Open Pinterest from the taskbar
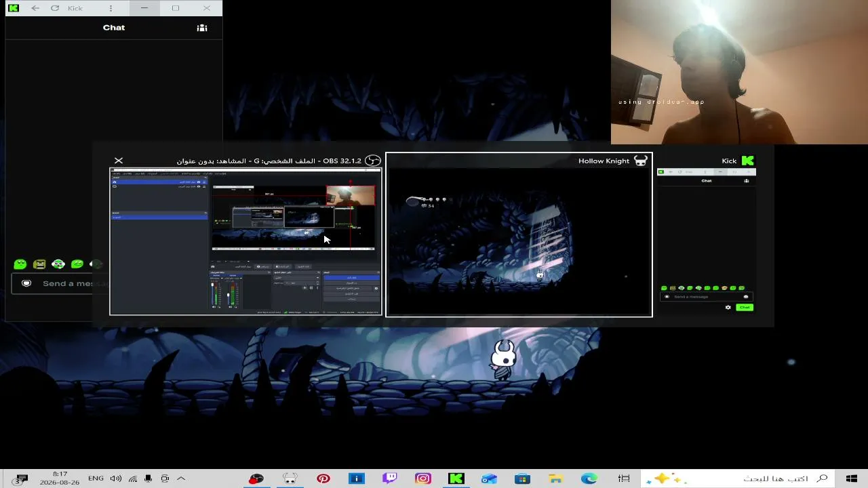This screenshot has width=868, height=488. click(x=323, y=479)
